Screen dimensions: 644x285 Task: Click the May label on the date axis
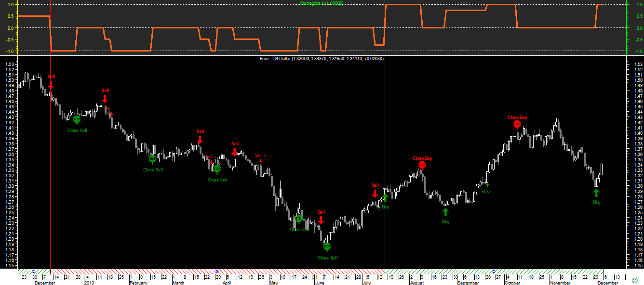pos(273,283)
